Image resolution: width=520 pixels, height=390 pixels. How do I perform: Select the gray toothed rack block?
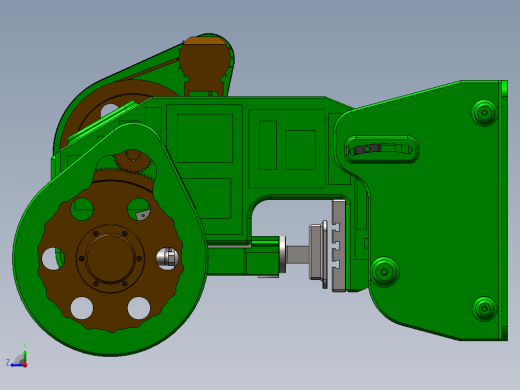point(339,246)
